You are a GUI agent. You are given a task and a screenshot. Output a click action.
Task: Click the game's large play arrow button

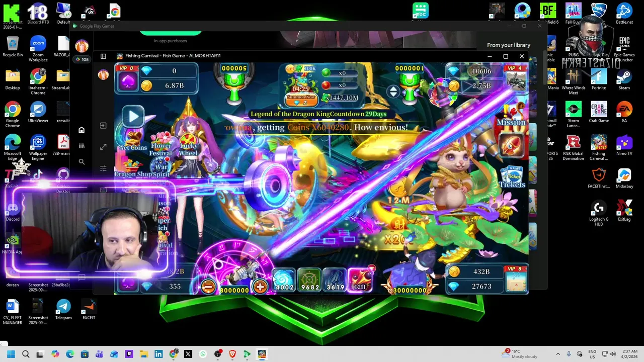(x=133, y=117)
